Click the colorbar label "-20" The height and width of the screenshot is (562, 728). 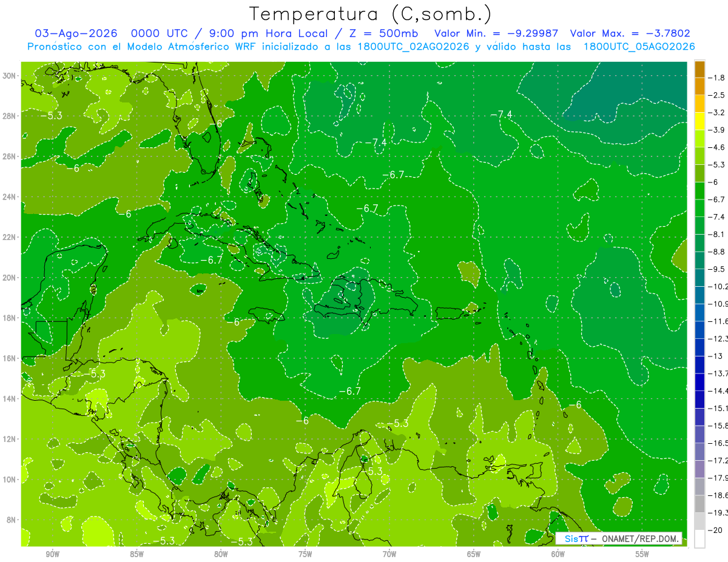point(715,530)
